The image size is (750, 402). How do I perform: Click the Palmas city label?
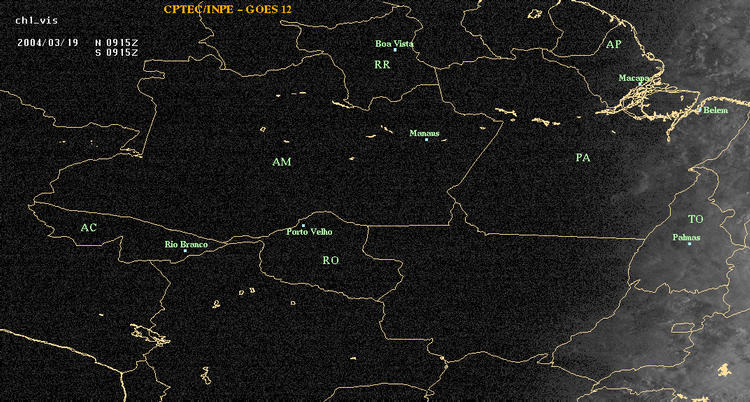click(x=686, y=237)
